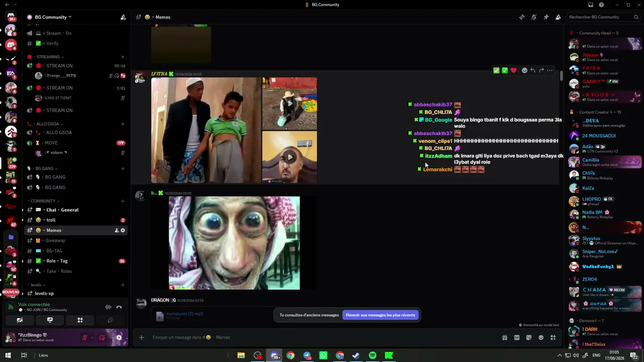This screenshot has width=644, height=362.
Task: Open the add reaction emoji picker
Action: [x=524, y=70]
